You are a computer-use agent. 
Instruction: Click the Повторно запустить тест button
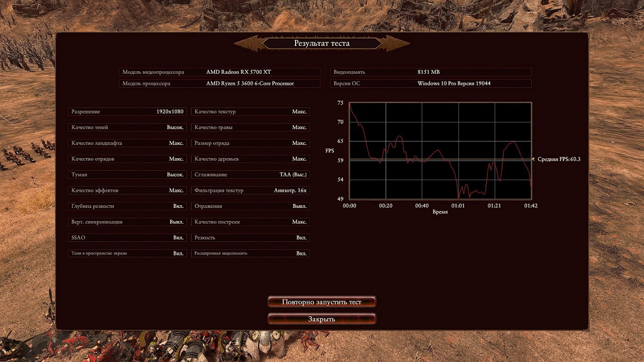coord(322,302)
